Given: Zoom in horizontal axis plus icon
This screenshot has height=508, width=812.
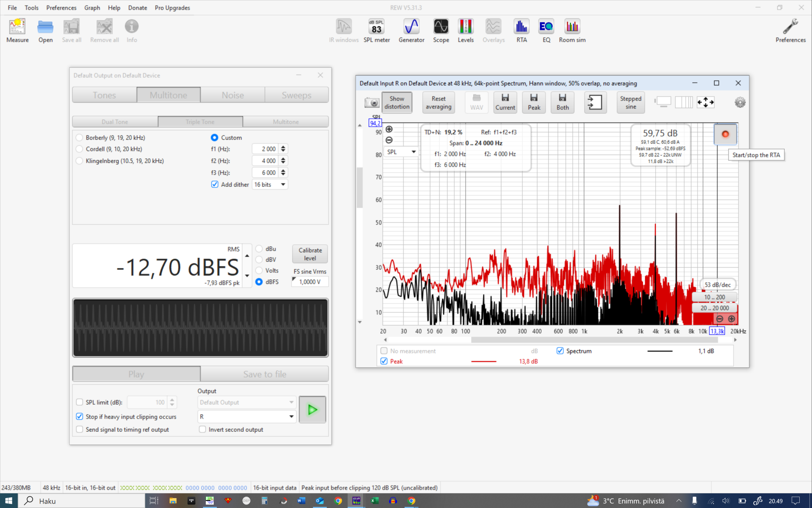Looking at the screenshot, I should point(732,319).
